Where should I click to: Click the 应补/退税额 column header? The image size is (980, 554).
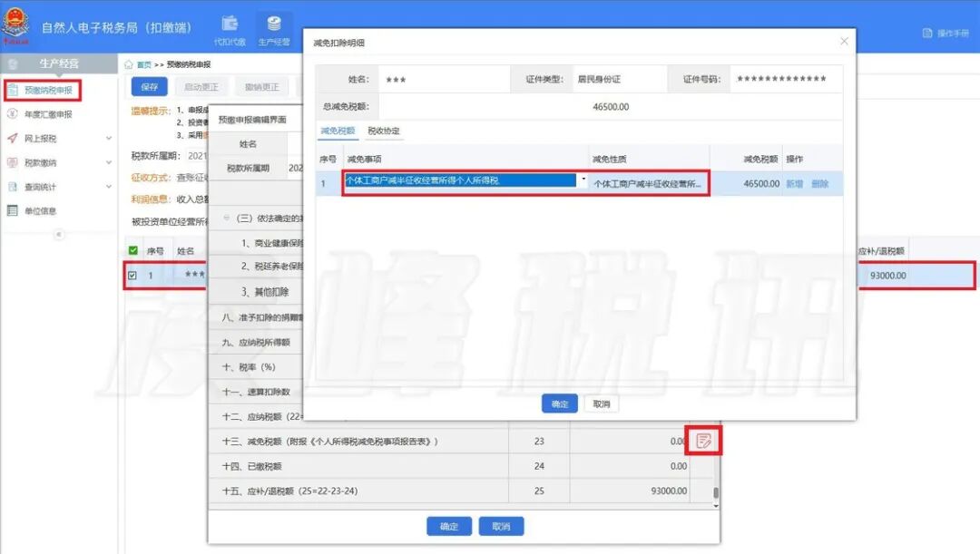pyautogui.click(x=880, y=250)
